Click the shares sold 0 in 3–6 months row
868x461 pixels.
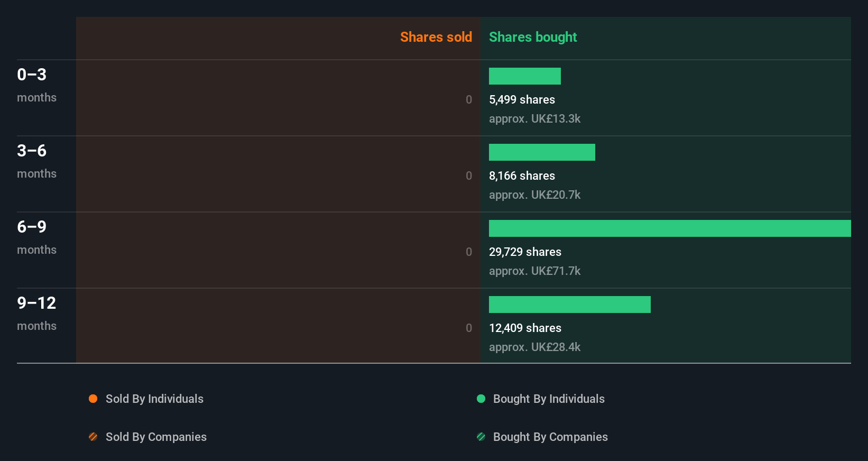click(469, 176)
